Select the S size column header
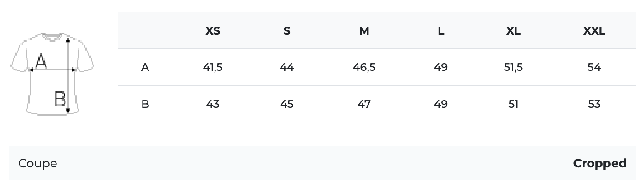644x181 pixels. (x=286, y=31)
